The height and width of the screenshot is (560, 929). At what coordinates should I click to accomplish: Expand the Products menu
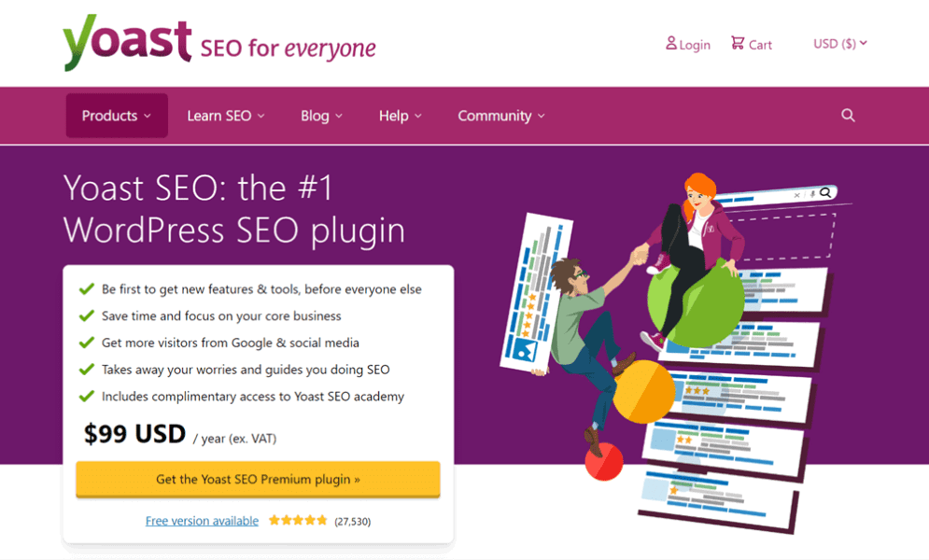[x=117, y=116]
